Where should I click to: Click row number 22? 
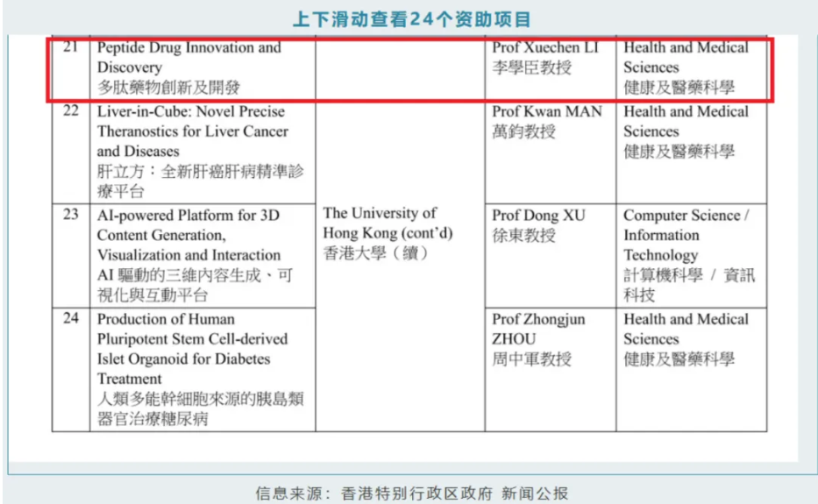71,110
